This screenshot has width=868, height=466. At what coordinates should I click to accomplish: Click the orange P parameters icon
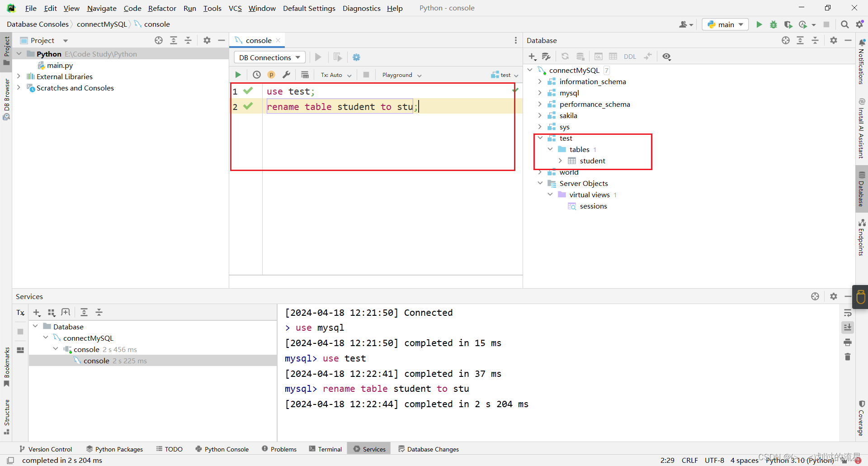[x=271, y=75]
